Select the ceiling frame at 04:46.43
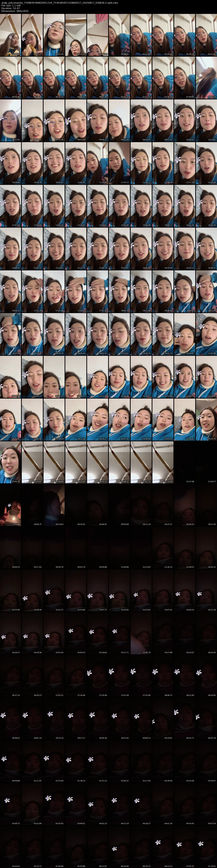Screen dimensions: 217x868 coord(98,35)
